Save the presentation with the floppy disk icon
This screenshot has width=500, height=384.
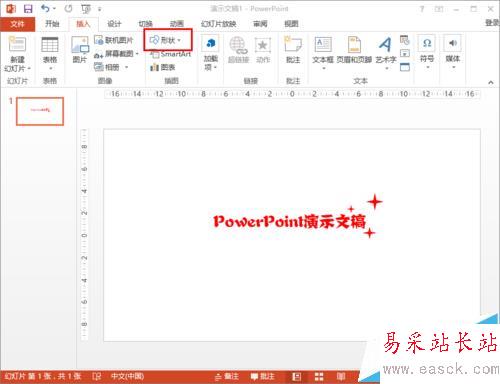coord(28,9)
